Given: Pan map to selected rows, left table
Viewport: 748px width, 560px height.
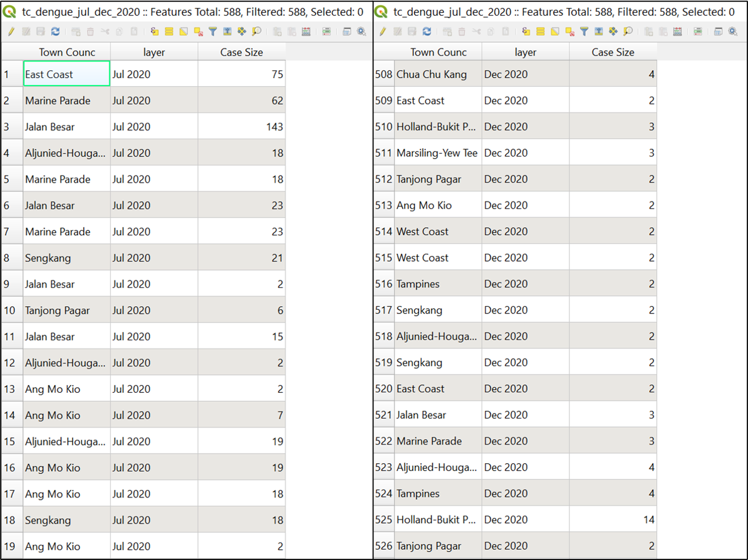Looking at the screenshot, I should pyautogui.click(x=242, y=32).
